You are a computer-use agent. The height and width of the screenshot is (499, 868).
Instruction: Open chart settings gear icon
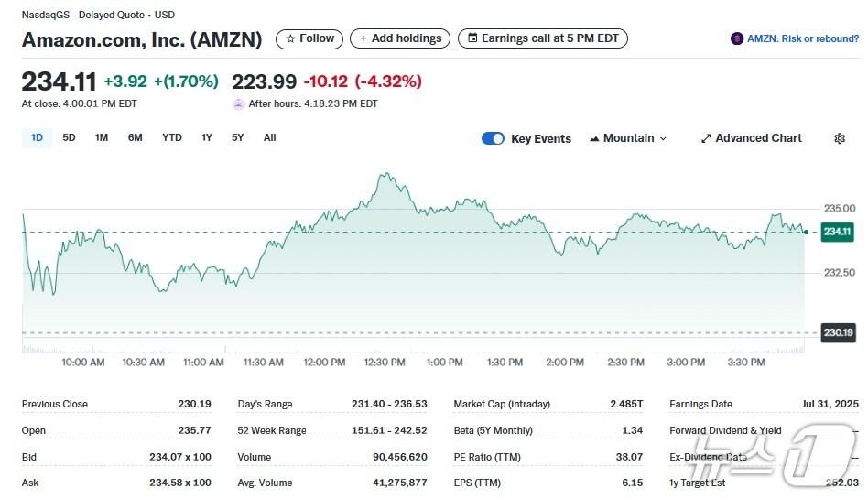pyautogui.click(x=840, y=138)
